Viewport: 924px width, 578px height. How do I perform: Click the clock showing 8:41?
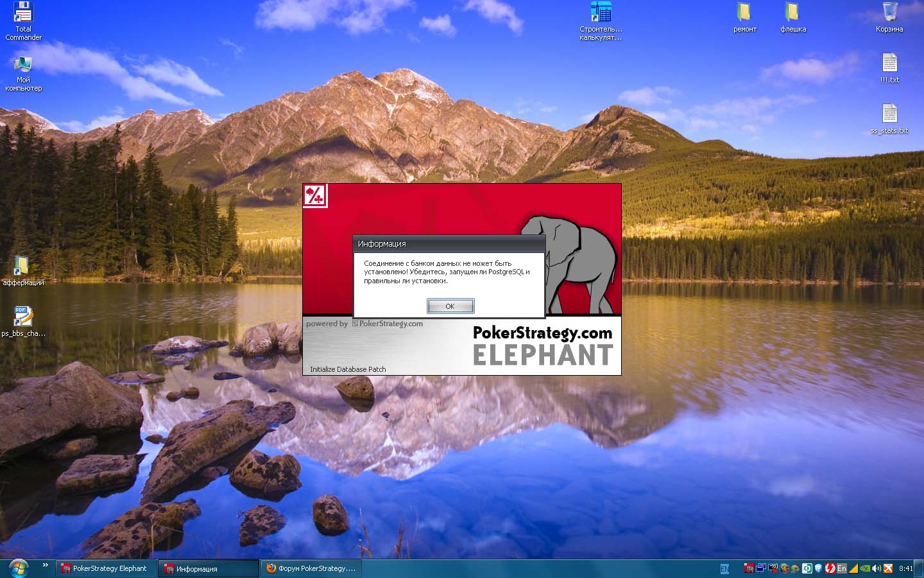(906, 568)
